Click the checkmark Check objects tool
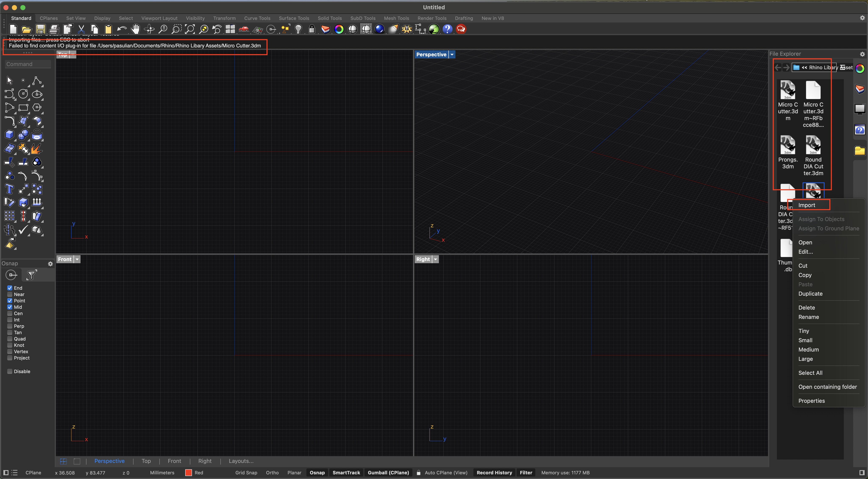 click(x=23, y=230)
